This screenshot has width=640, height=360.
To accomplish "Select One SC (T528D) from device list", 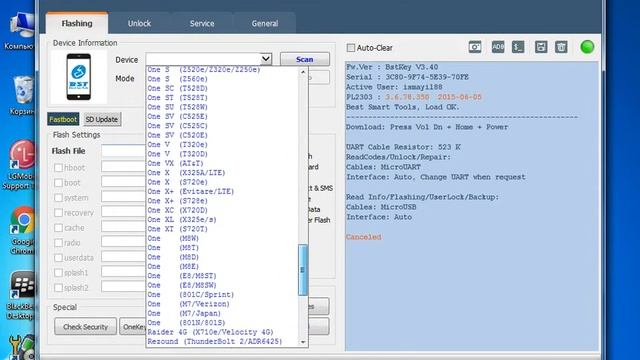I will [222, 88].
